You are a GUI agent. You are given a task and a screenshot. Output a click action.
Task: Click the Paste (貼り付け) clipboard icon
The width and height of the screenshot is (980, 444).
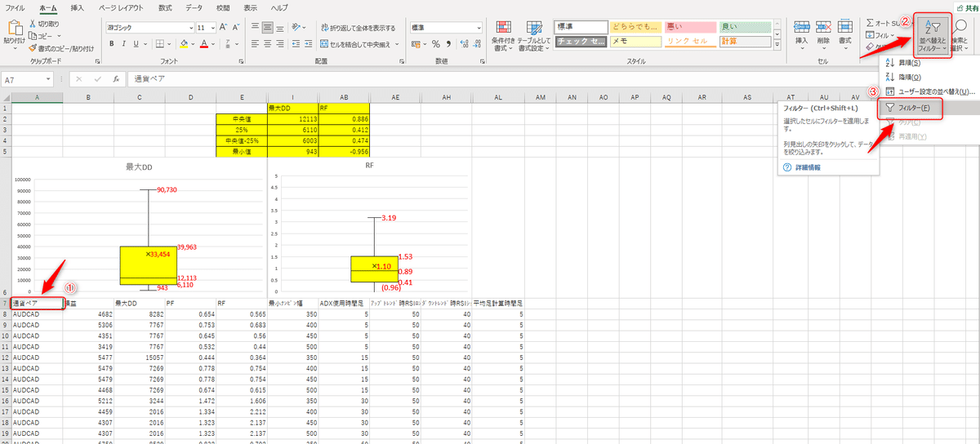click(14, 27)
